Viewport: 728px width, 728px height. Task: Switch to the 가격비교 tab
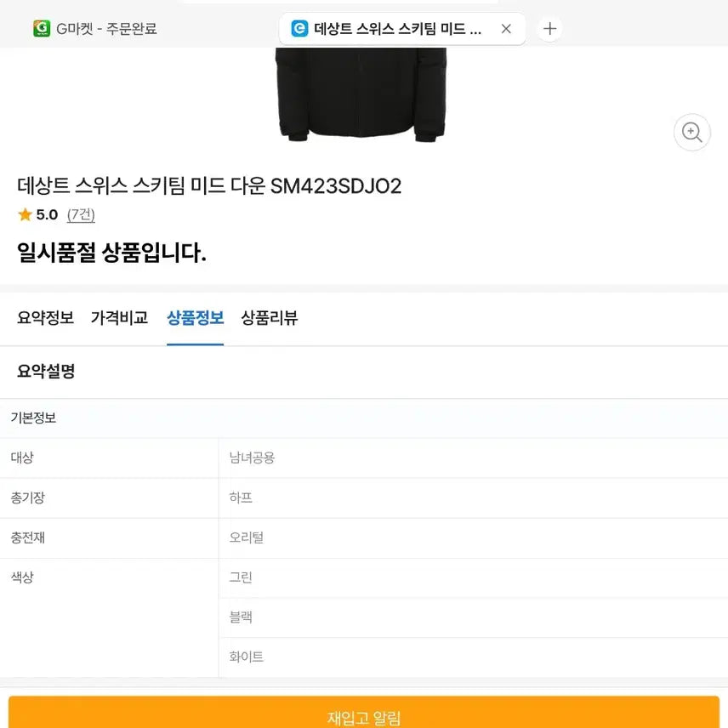pyautogui.click(x=118, y=318)
